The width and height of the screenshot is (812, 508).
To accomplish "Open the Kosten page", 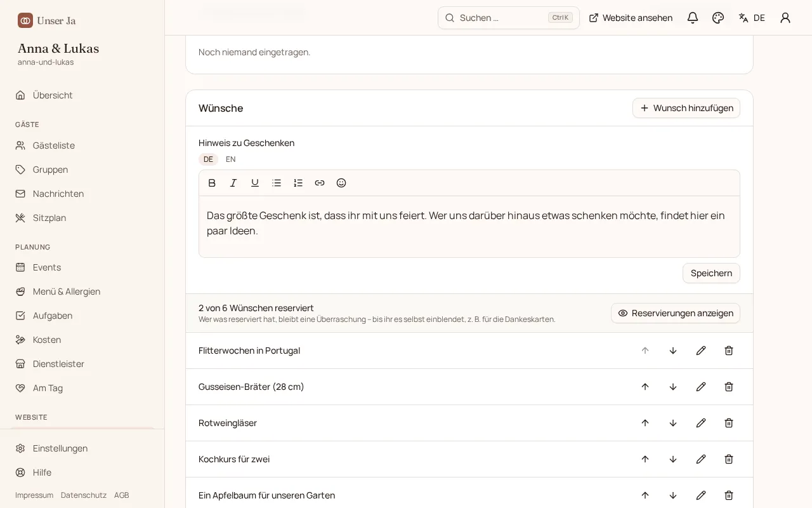I will (x=82, y=340).
